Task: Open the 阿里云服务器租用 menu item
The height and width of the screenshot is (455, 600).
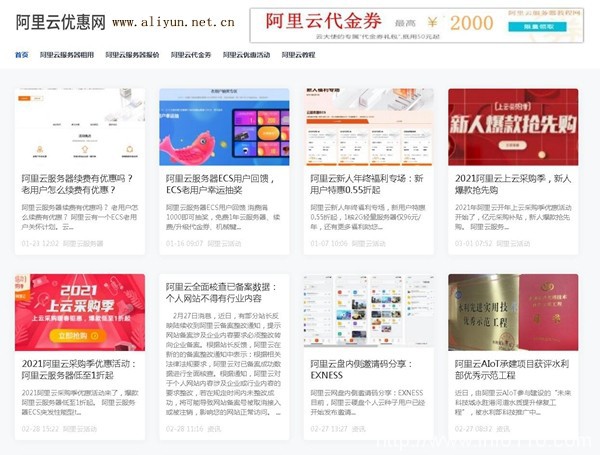Action: click(x=67, y=55)
